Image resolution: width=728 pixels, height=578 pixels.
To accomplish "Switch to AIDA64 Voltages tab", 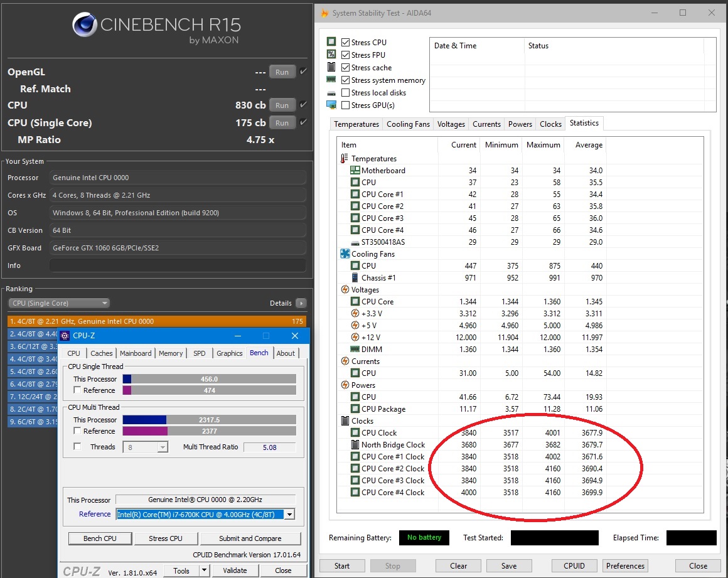I will (451, 124).
